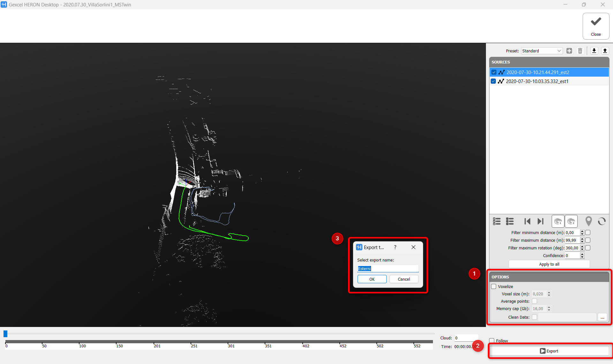Increase the Confidence spinner value

tap(582, 254)
